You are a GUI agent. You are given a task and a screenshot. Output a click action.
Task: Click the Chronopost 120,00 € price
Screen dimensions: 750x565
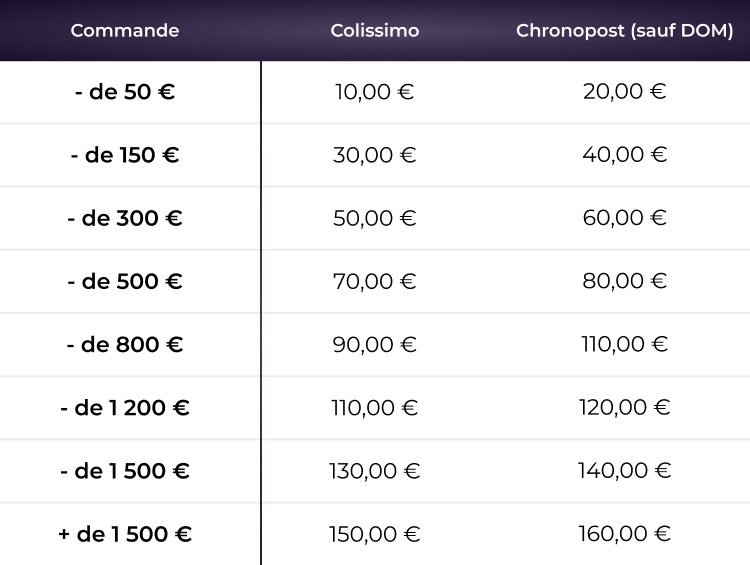[625, 408]
